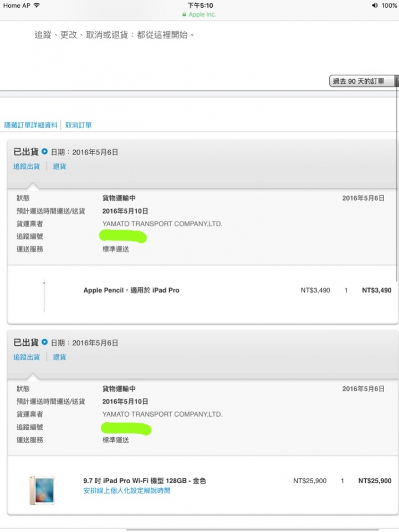Tap the volume speaker icon in the status bar
399x532 pixels.
coord(375,5)
